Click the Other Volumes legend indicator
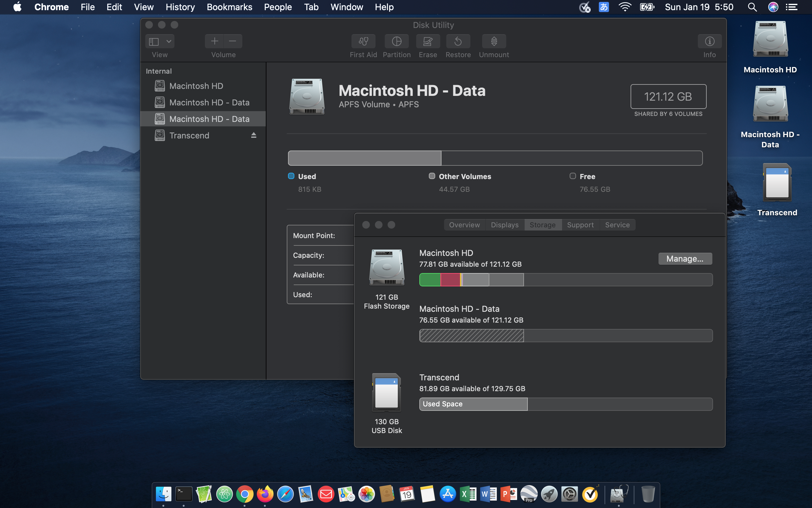Image resolution: width=812 pixels, height=508 pixels. click(x=432, y=176)
